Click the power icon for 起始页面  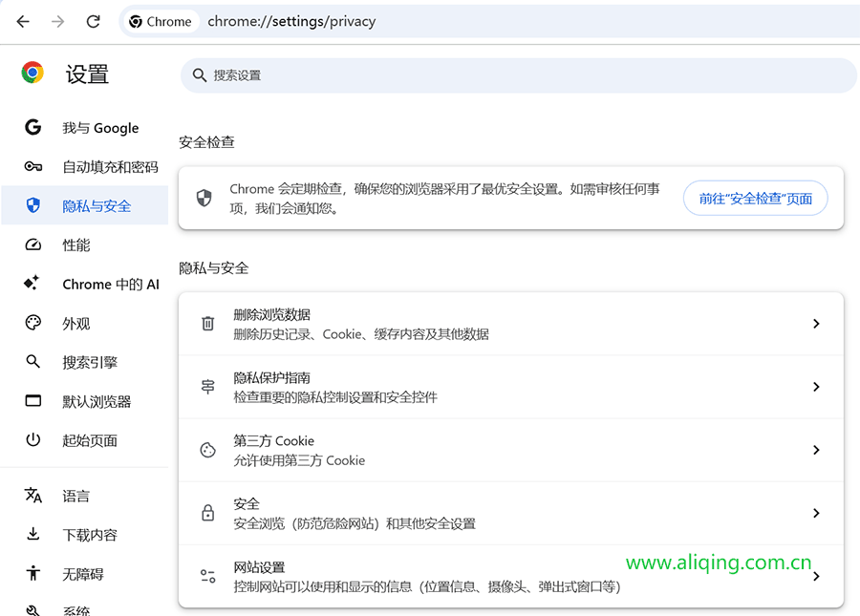coord(32,440)
